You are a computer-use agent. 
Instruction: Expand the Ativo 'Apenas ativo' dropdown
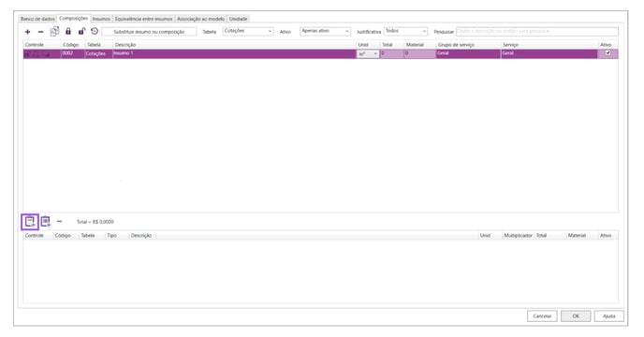point(325,31)
